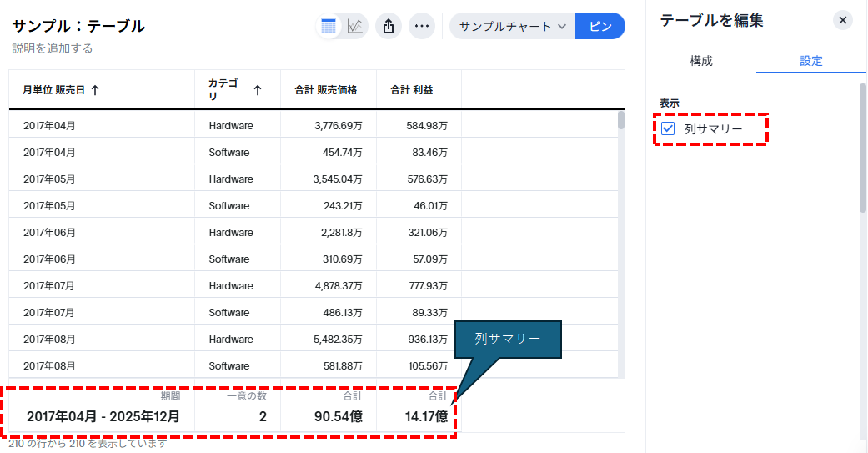The width and height of the screenshot is (868, 453).
Task: Uncheck the 列サマリー checkbox
Action: point(668,128)
